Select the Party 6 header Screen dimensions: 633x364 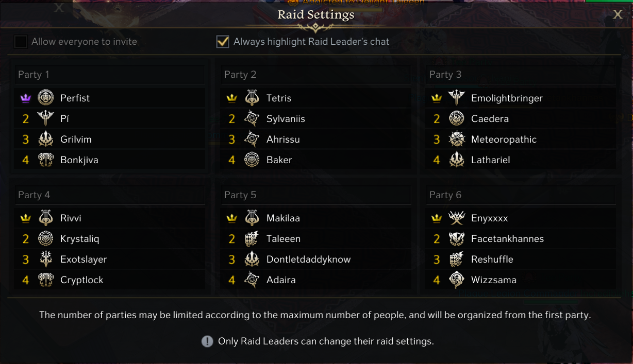tap(445, 195)
